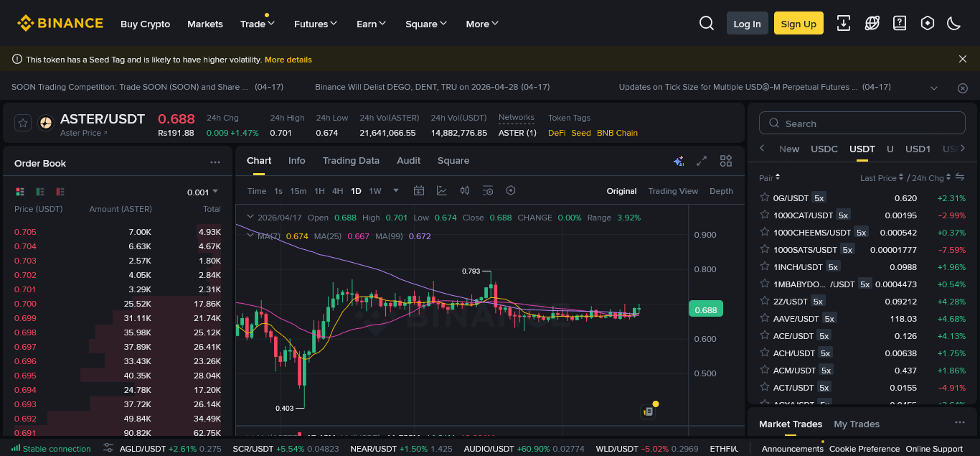The height and width of the screenshot is (456, 980).
Task: Open the Trade menu dropdown
Action: (258, 24)
